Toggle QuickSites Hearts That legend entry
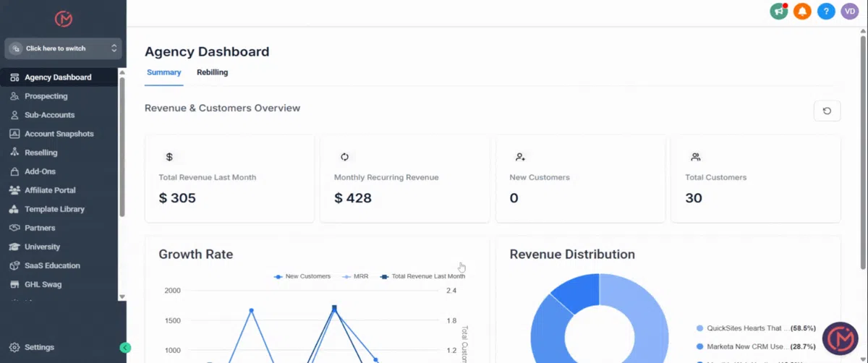This screenshot has height=363, width=868. click(756, 328)
